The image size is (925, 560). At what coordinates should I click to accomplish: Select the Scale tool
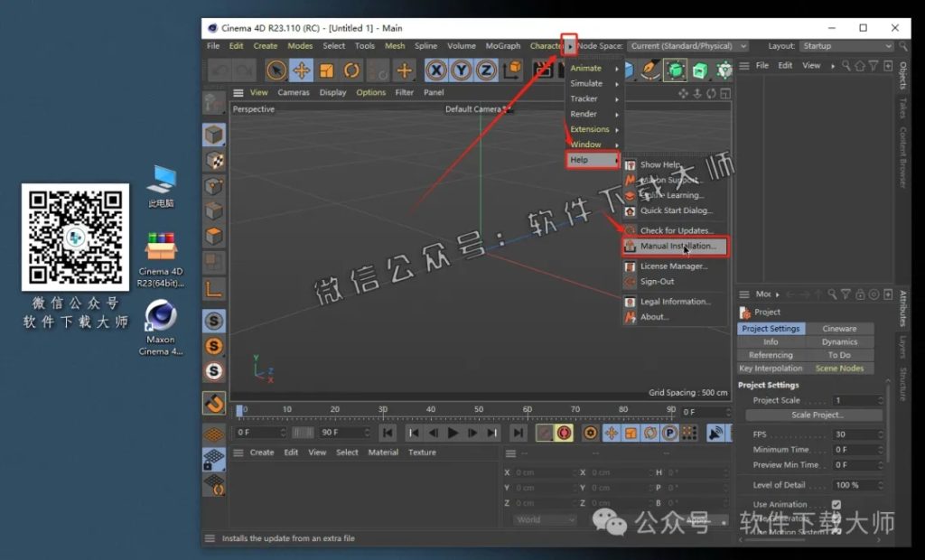[x=327, y=70]
